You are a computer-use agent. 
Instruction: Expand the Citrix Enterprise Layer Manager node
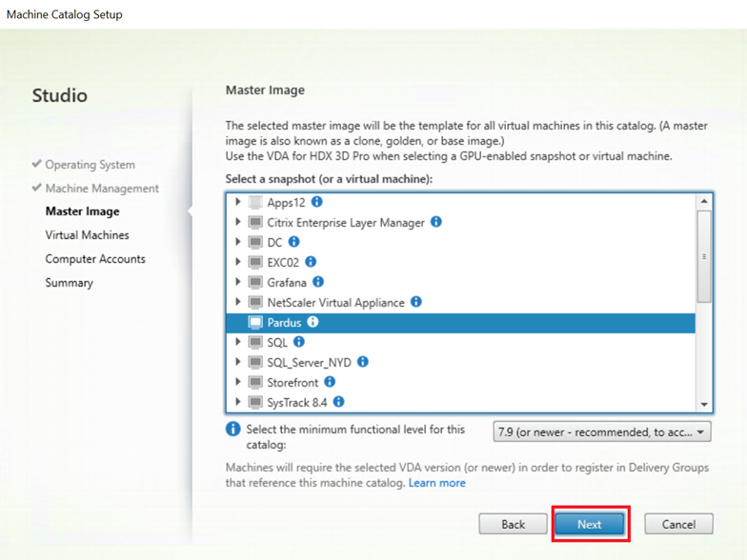[x=238, y=222]
